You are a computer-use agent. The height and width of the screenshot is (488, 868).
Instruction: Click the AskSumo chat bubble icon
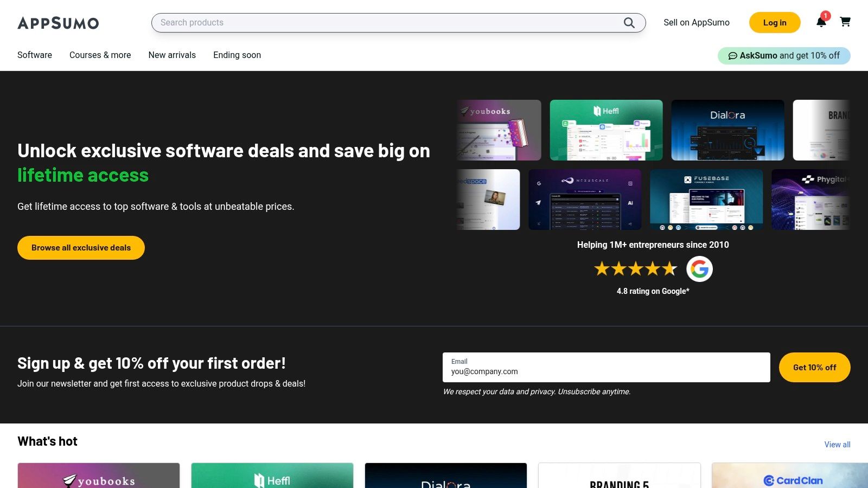pyautogui.click(x=733, y=55)
